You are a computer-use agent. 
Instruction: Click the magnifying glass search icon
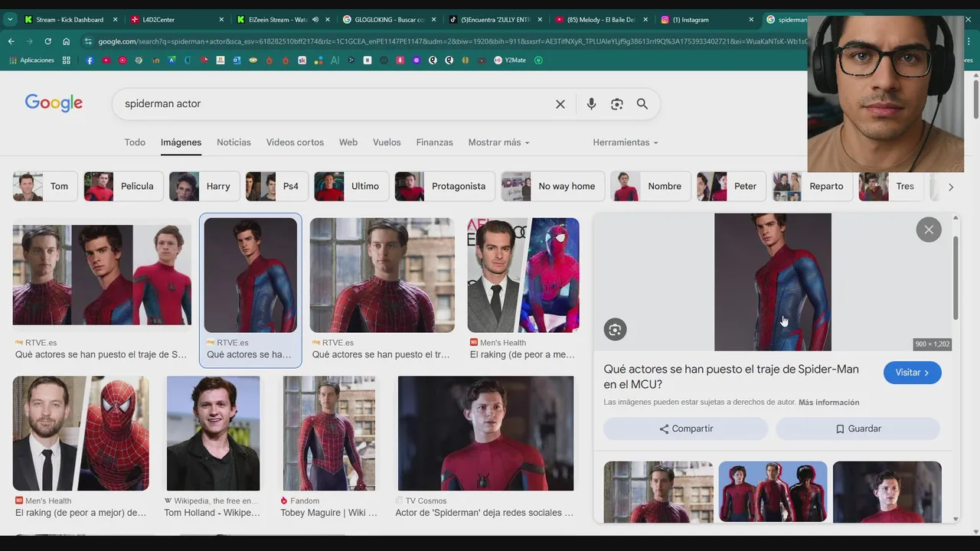click(x=642, y=104)
